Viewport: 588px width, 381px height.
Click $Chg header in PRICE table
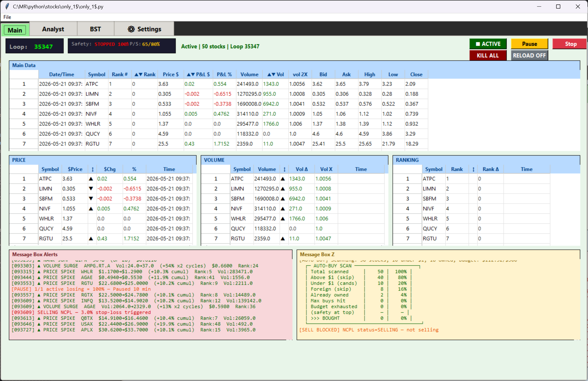(110, 169)
